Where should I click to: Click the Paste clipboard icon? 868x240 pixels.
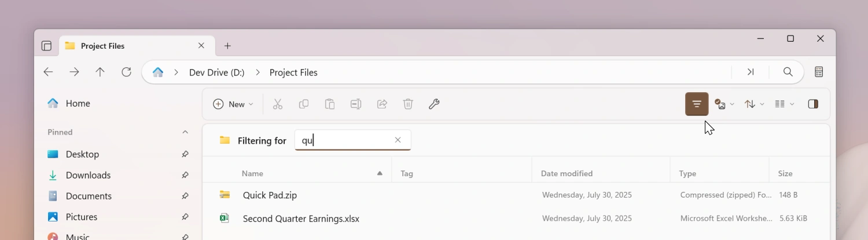coord(330,104)
